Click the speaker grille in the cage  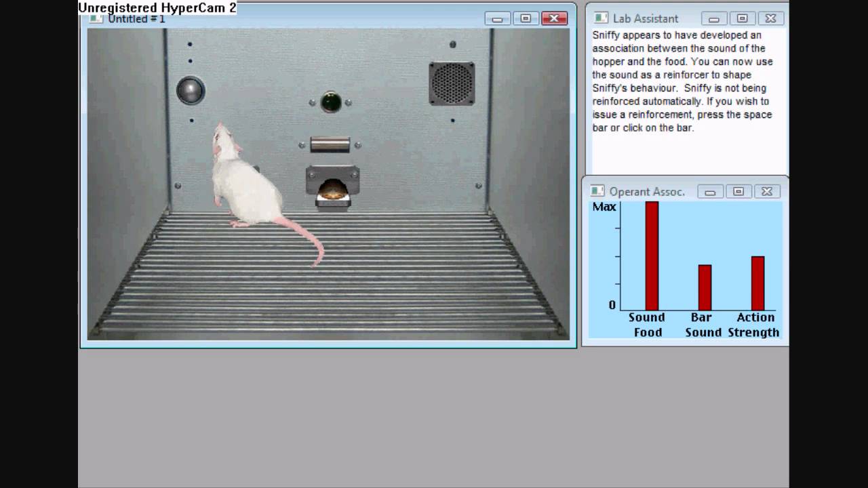(x=452, y=83)
